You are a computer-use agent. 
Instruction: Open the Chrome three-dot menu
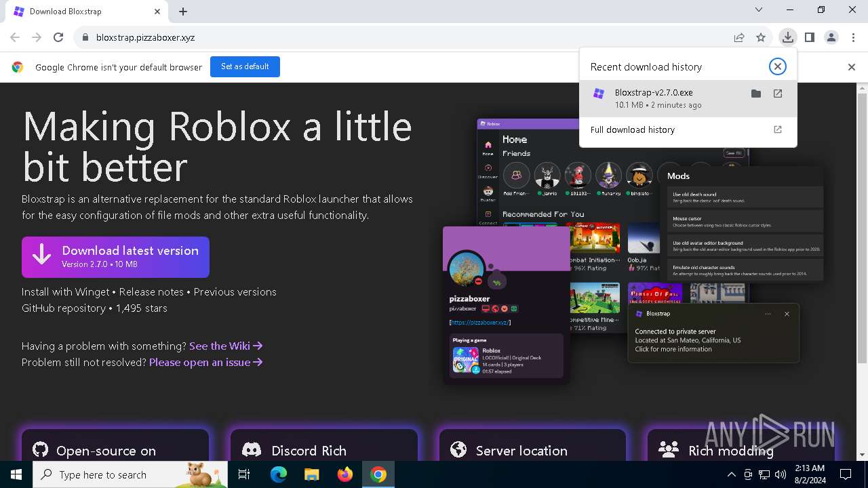852,37
